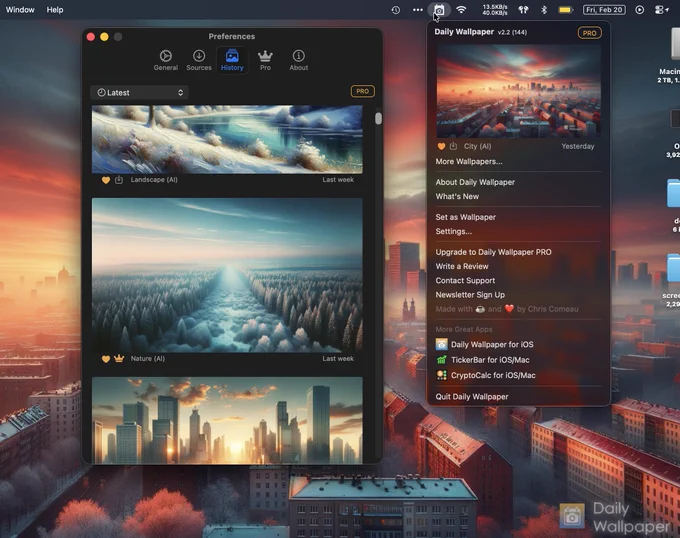
Task: Open the Pro crown tab
Action: 265,60
